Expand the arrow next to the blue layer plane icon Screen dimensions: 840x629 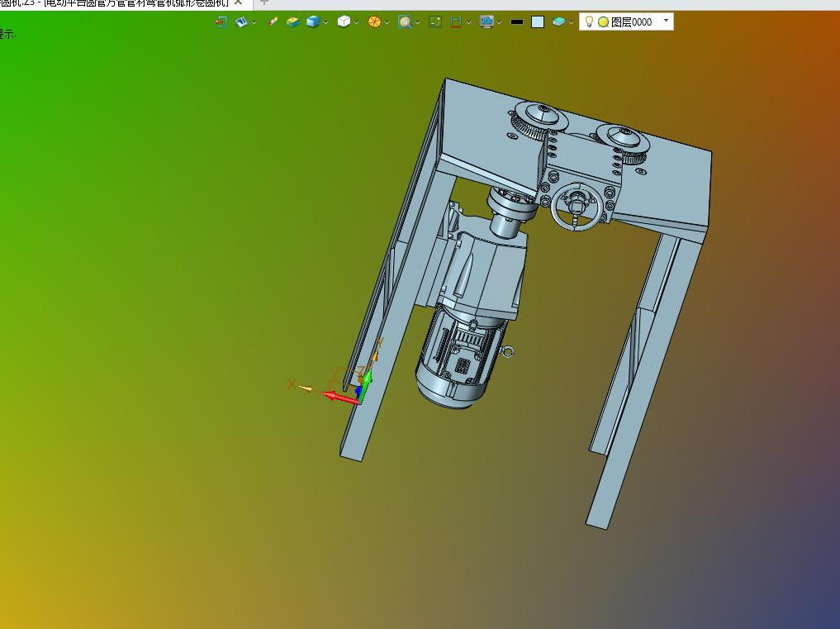click(572, 23)
